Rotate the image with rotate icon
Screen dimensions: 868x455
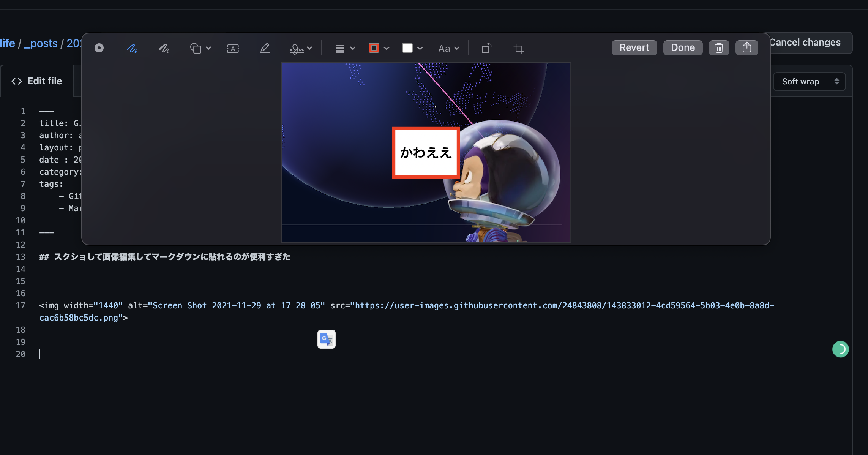point(486,48)
